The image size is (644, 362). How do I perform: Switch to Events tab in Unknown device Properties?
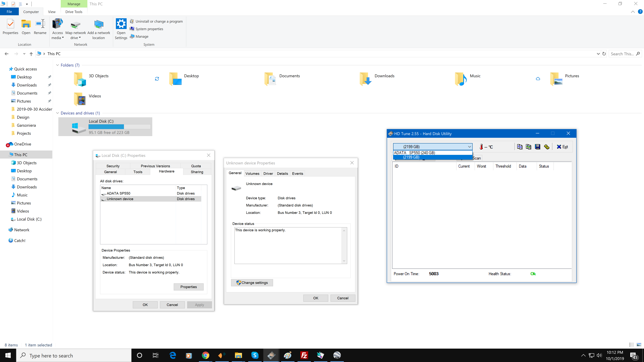coord(298,174)
